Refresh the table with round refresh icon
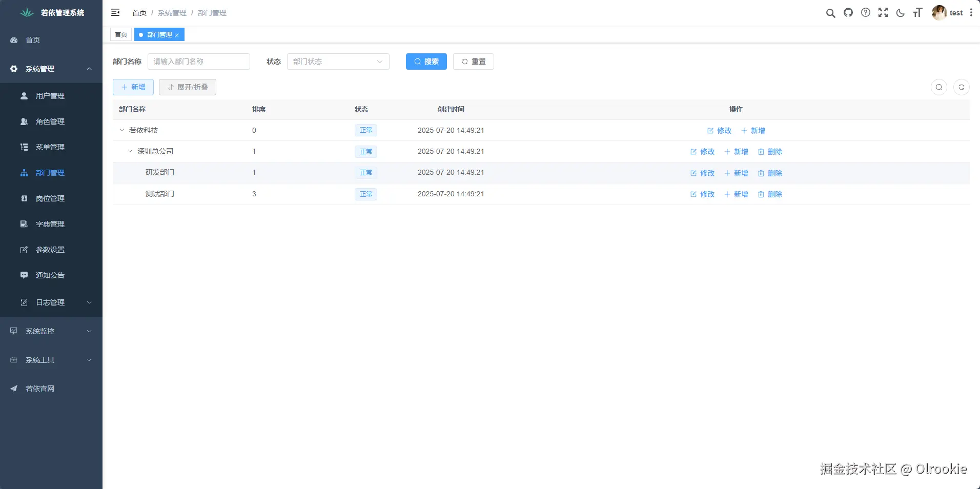 coord(962,87)
